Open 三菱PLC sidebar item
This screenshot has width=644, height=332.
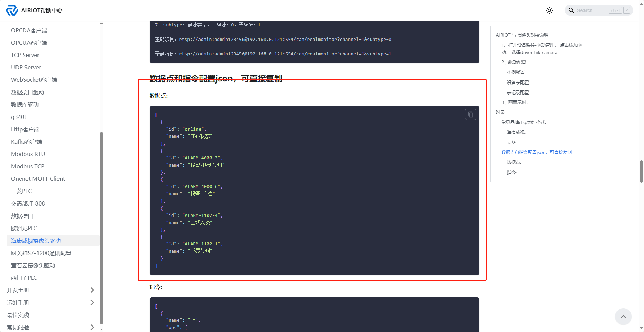click(21, 191)
